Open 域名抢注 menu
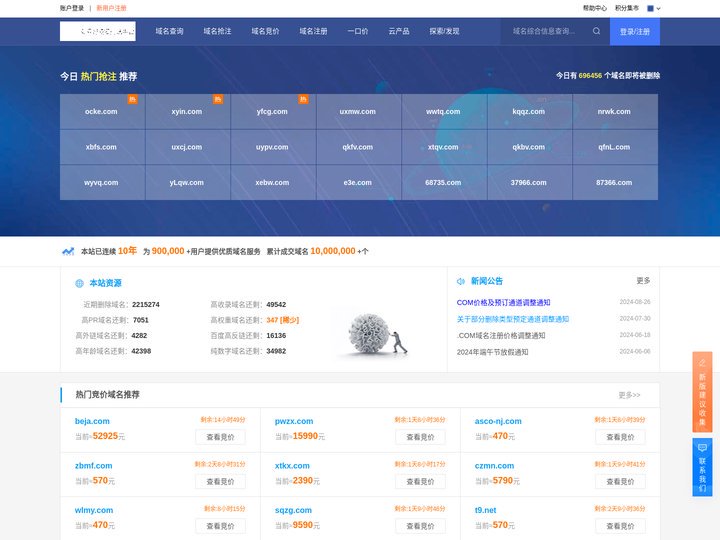 pos(217,31)
